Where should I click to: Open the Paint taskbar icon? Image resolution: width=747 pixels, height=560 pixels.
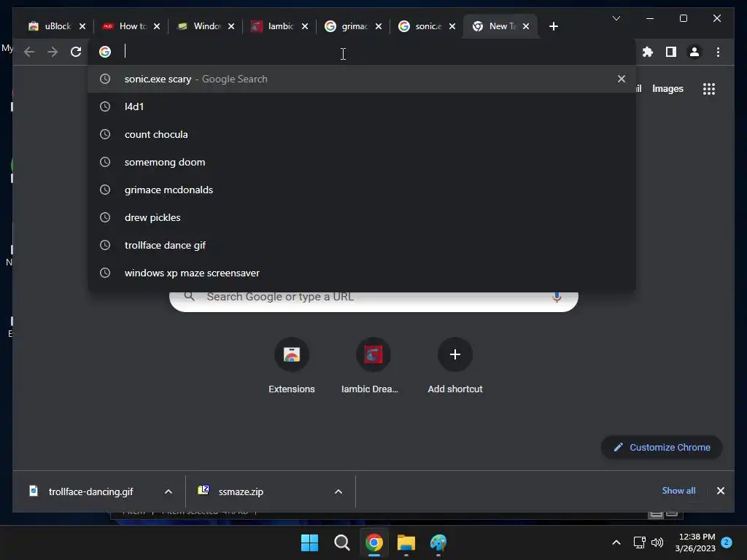click(438, 542)
